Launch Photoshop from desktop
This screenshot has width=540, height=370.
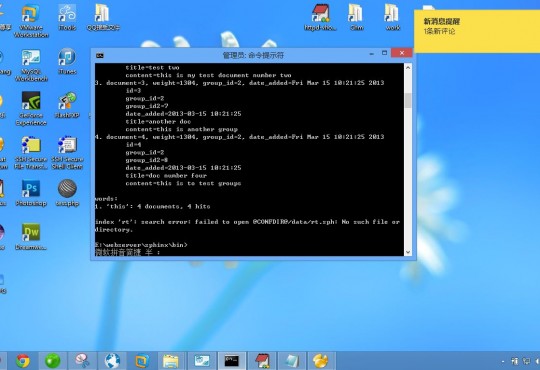[x=31, y=193]
